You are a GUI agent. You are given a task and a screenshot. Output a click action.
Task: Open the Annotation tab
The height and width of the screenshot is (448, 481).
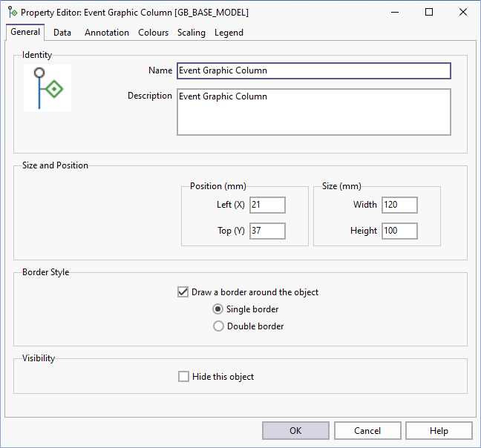107,33
